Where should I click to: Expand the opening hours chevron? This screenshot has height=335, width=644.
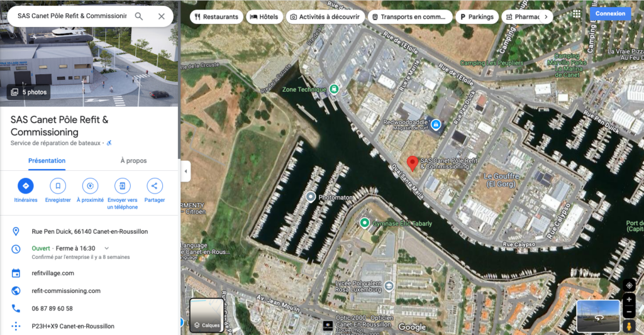pyautogui.click(x=107, y=248)
